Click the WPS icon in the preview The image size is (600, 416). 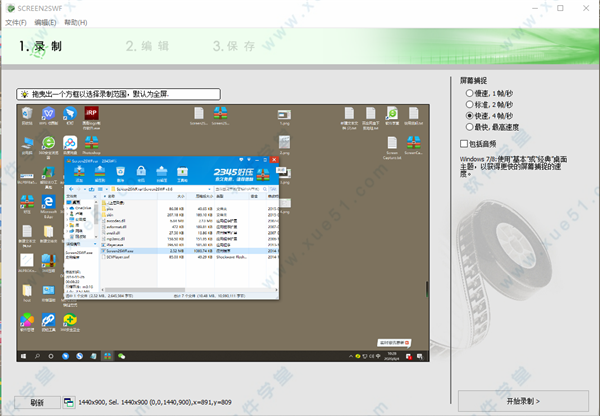[x=49, y=116]
